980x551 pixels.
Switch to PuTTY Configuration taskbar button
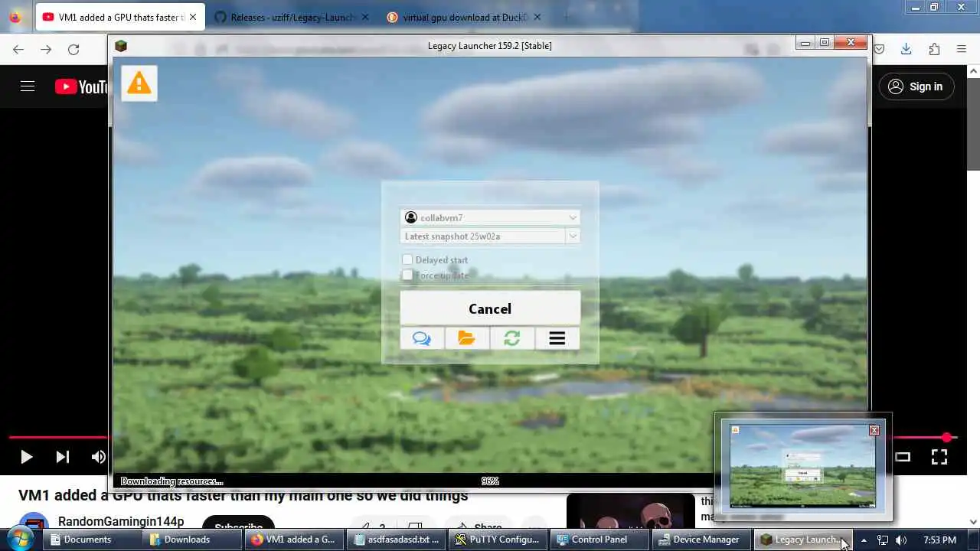[x=497, y=540]
